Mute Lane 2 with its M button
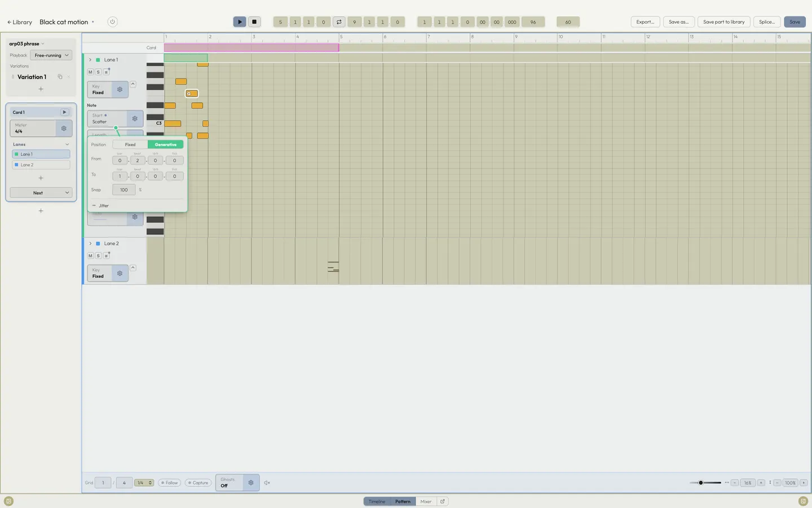 pyautogui.click(x=90, y=256)
